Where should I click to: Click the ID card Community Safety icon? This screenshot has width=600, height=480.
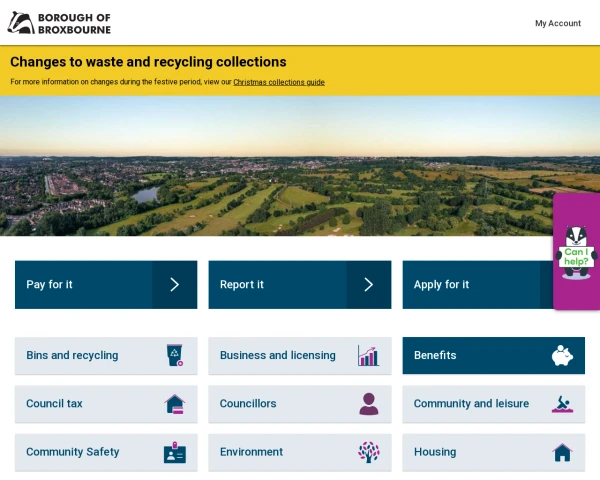click(x=175, y=452)
